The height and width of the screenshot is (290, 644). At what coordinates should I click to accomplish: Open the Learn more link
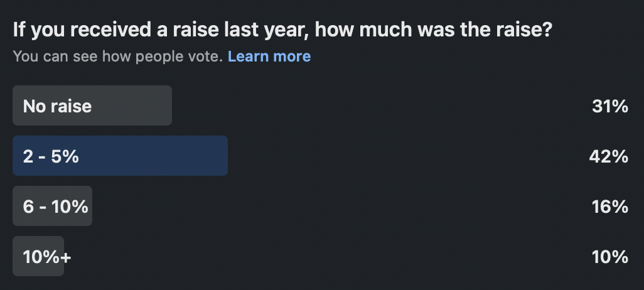(269, 56)
